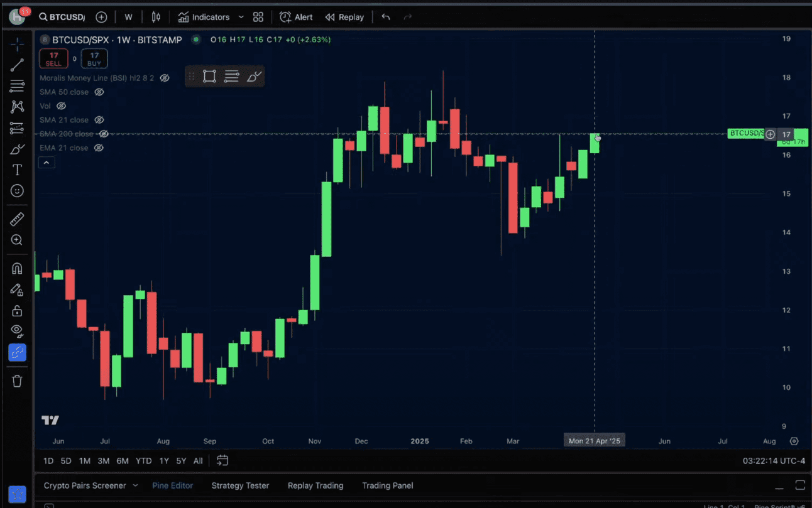
Task: Open the user profile avatar menu
Action: tap(17, 16)
